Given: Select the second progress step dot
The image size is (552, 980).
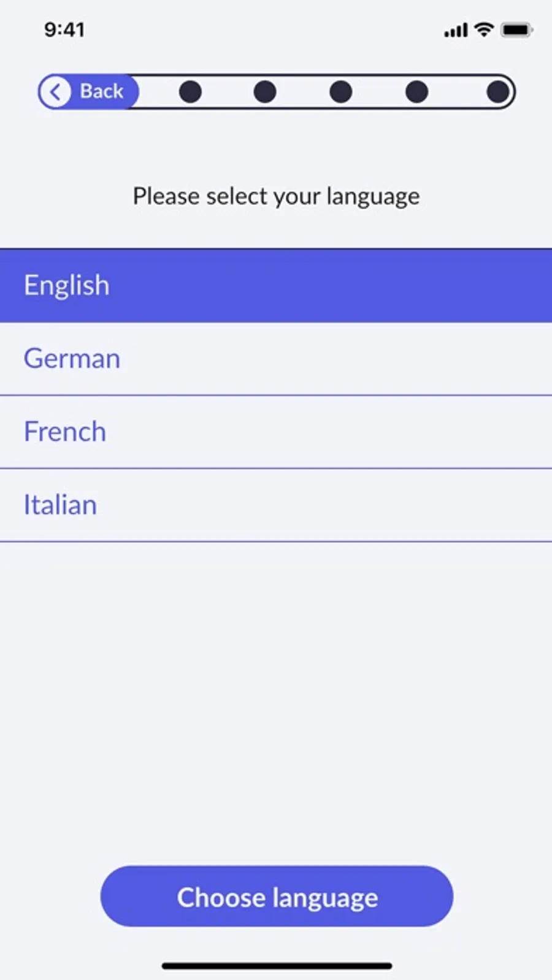Looking at the screenshot, I should (x=265, y=92).
